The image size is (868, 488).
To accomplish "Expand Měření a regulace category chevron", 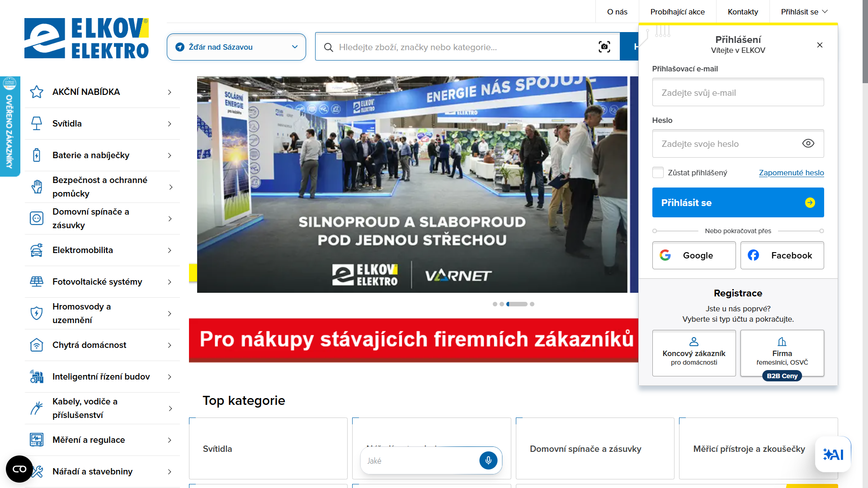I will click(x=170, y=440).
